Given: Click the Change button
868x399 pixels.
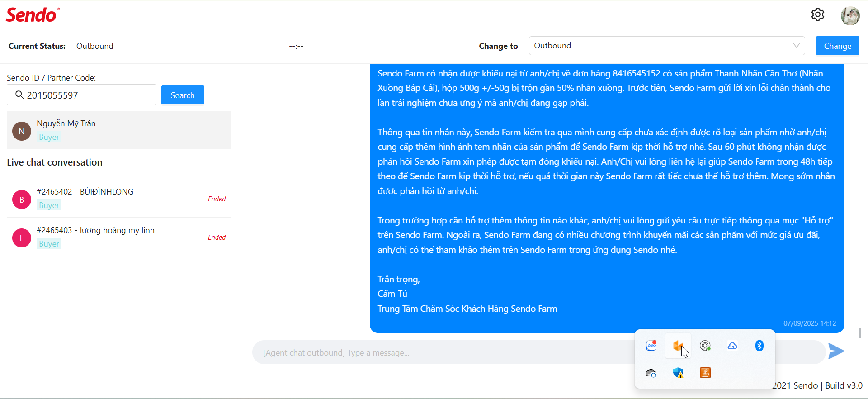Looking at the screenshot, I should coord(838,46).
